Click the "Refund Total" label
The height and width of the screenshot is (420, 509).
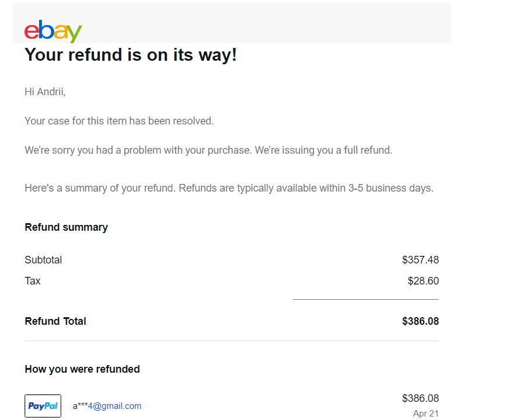(x=55, y=321)
